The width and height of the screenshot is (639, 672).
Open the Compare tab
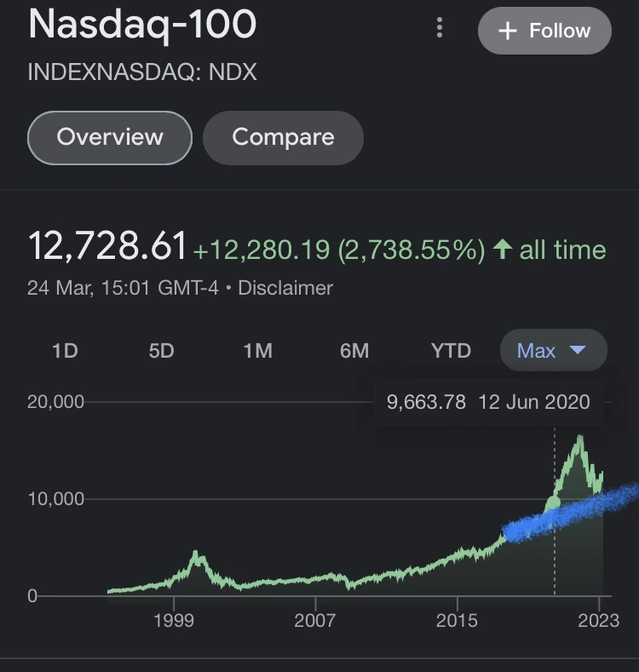click(283, 137)
